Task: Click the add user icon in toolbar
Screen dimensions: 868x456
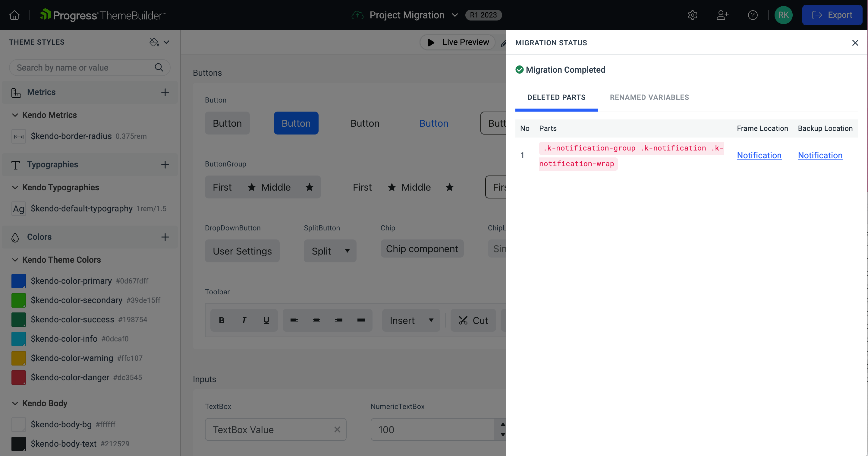Action: tap(723, 15)
